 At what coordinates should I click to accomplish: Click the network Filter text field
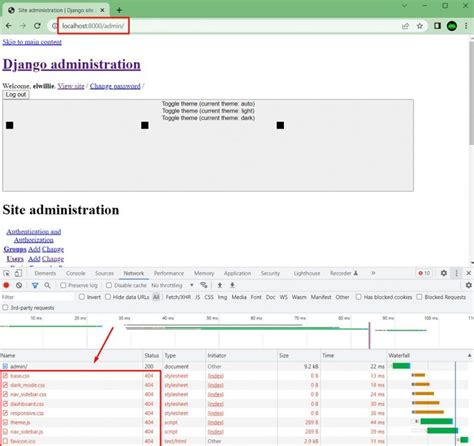37,297
